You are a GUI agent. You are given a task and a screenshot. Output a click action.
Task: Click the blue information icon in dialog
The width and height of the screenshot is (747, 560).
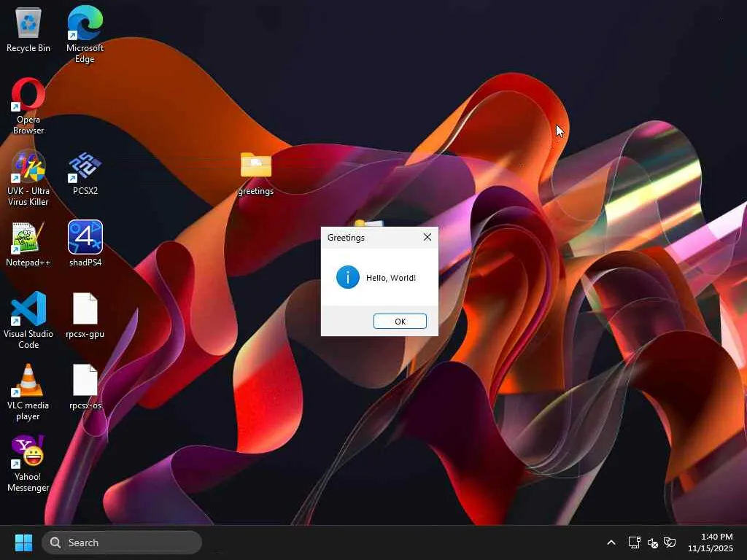pos(348,277)
